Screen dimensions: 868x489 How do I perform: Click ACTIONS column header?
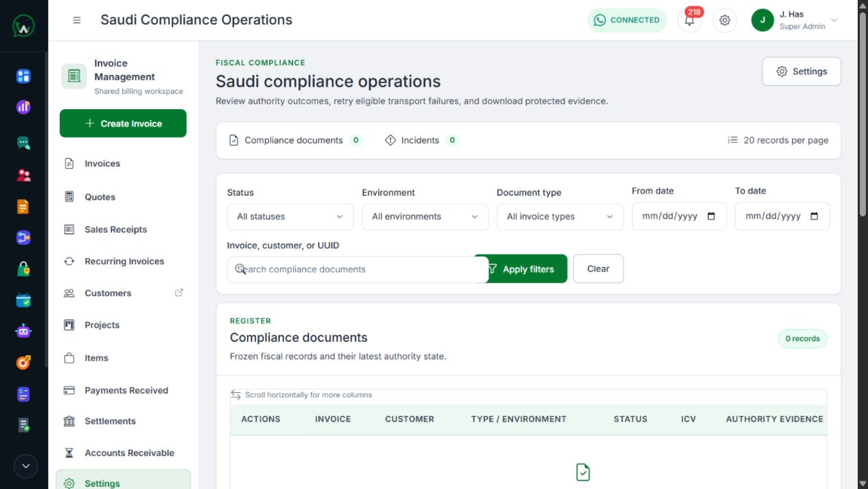[261, 419]
